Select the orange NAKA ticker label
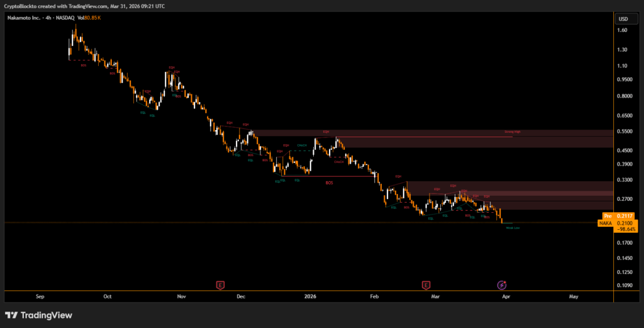 click(605, 223)
